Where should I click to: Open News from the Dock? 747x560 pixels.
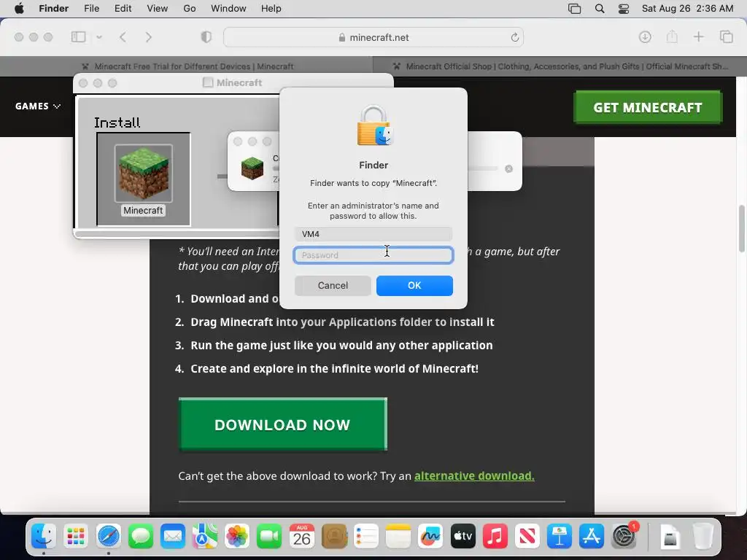527,537
